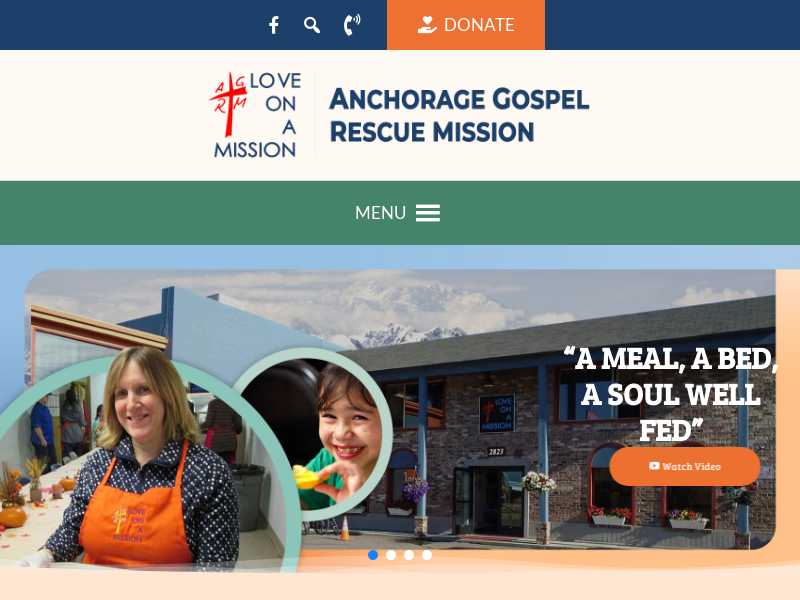Click the orange DONATE button
This screenshot has height=600, width=800.
(x=466, y=24)
